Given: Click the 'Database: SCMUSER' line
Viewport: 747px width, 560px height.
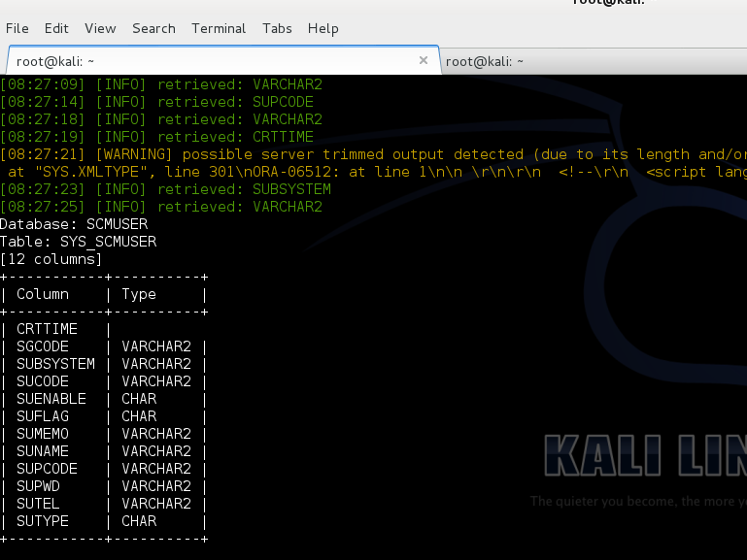Looking at the screenshot, I should click(74, 224).
